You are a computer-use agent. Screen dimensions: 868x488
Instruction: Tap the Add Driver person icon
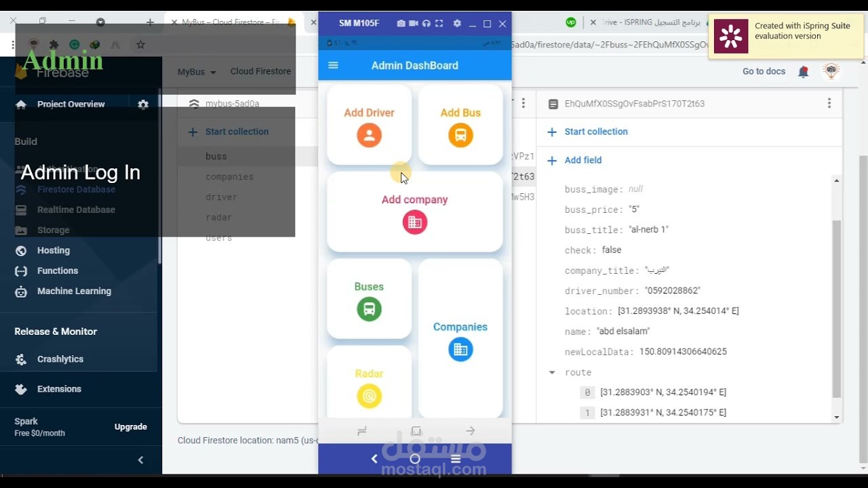click(369, 136)
